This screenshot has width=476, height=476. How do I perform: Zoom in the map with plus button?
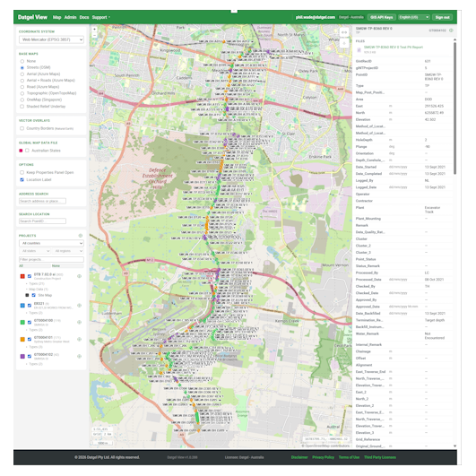94,30
